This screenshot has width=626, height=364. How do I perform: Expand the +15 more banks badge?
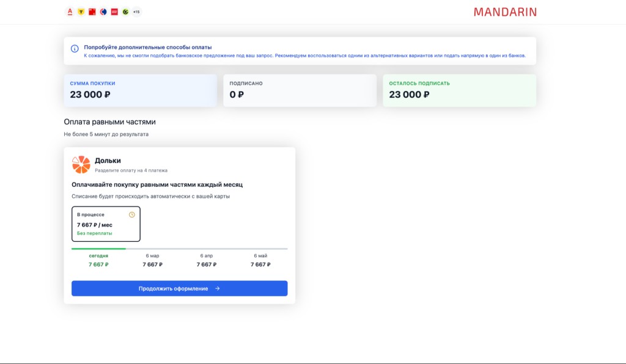coord(136,12)
